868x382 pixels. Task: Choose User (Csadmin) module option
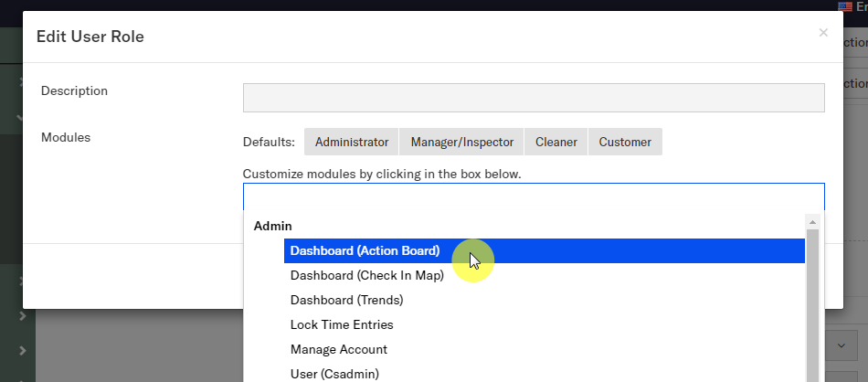coord(333,373)
